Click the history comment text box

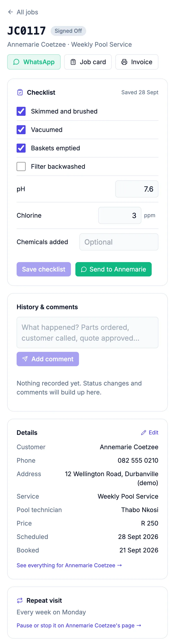point(87,333)
